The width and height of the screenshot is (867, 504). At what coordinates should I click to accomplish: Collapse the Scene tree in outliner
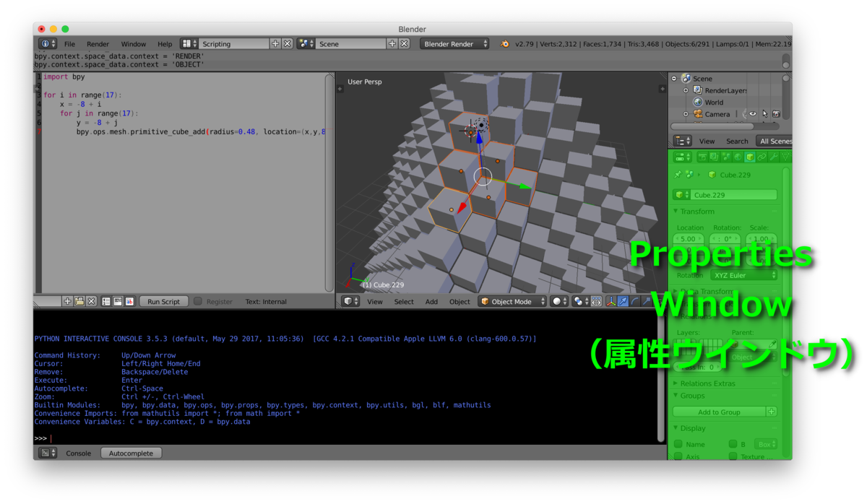click(x=674, y=78)
